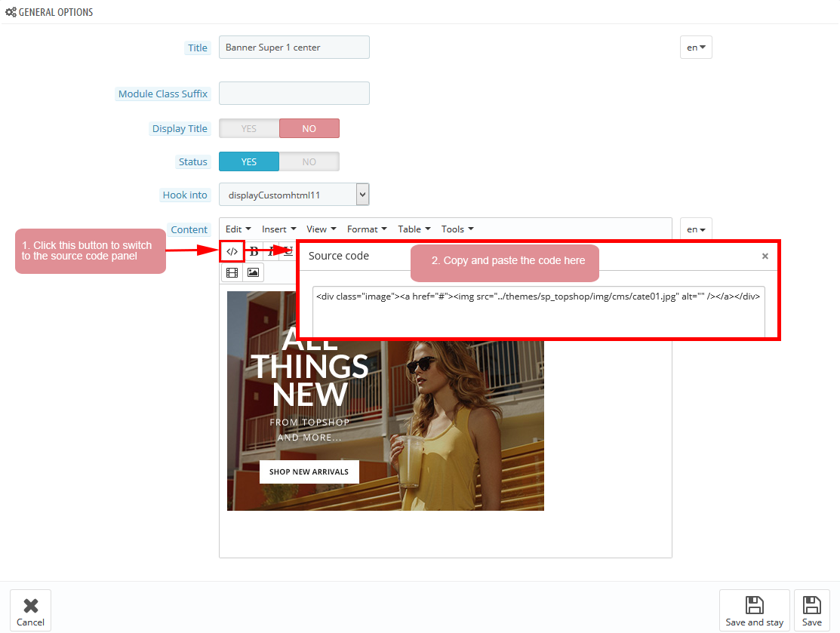Set Display Title to YES

tap(249, 128)
